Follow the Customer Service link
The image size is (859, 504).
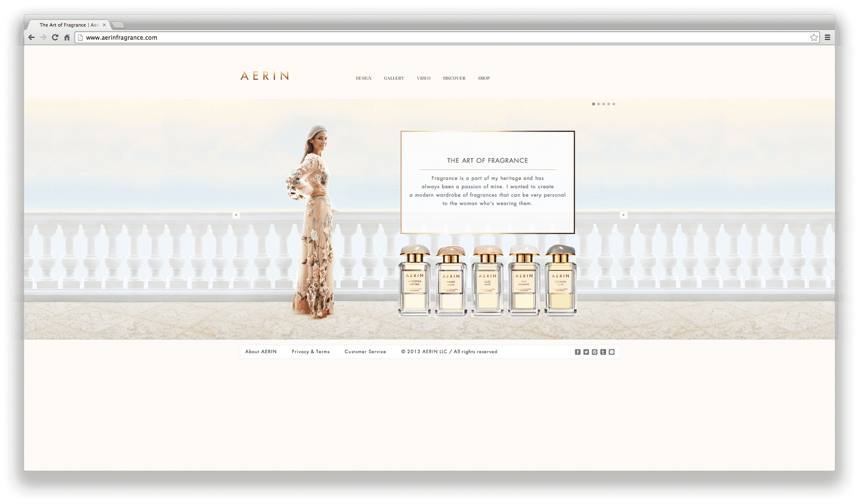pos(365,352)
